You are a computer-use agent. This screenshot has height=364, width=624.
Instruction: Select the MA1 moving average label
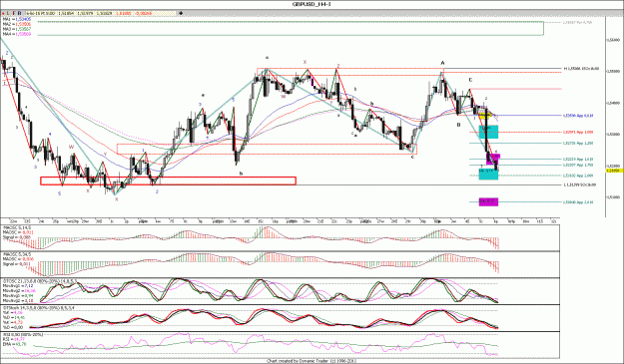17,19
